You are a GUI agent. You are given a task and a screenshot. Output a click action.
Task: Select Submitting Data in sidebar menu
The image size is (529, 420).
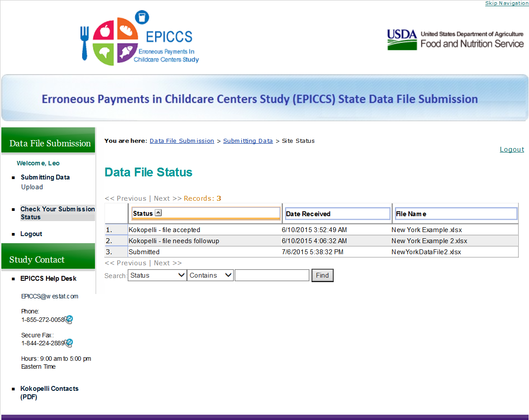(x=45, y=177)
